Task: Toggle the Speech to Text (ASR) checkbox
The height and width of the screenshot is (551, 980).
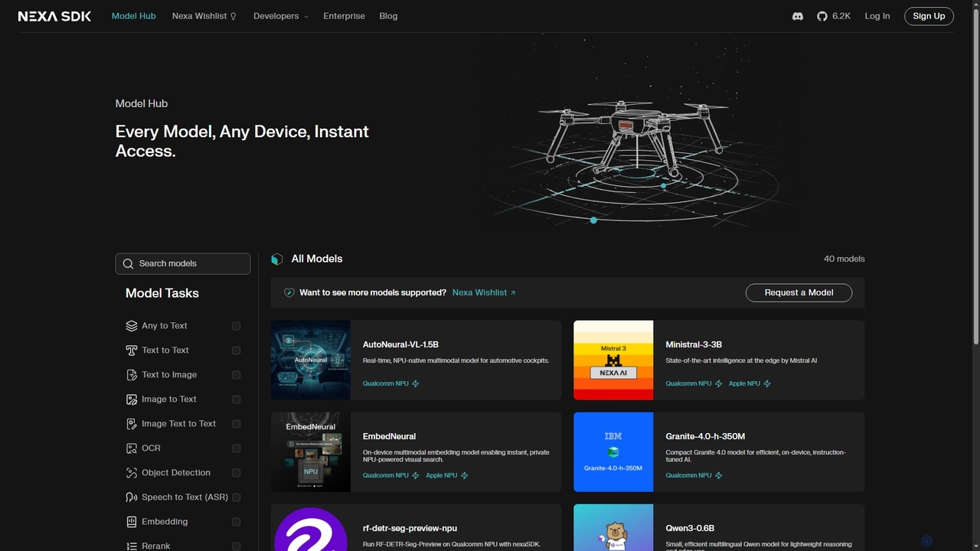Action: point(237,497)
